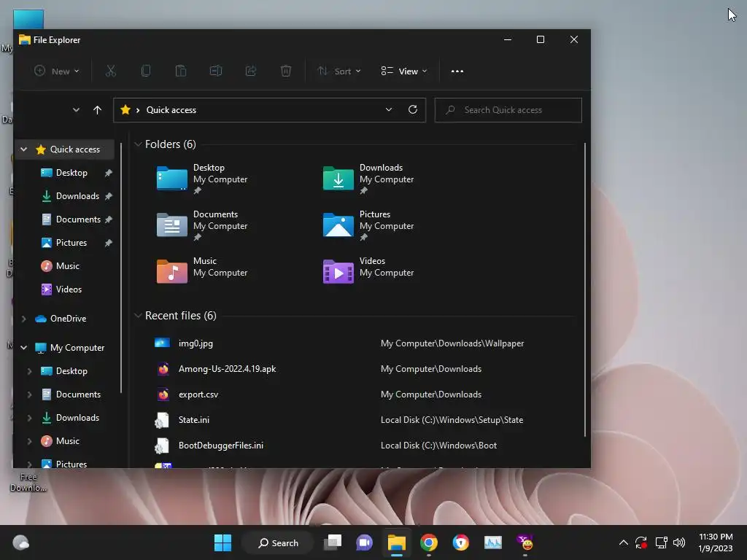Click the Paste clipboard icon

point(181,71)
